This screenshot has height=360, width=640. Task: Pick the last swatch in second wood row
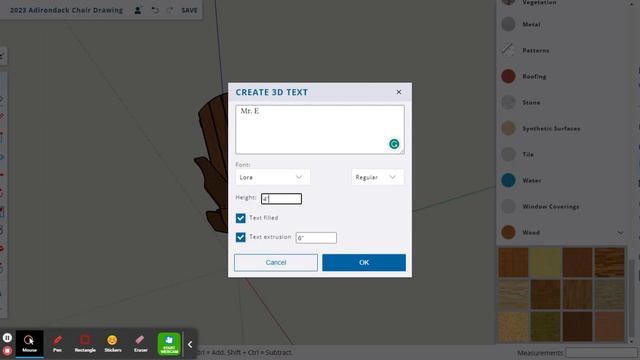point(609,295)
